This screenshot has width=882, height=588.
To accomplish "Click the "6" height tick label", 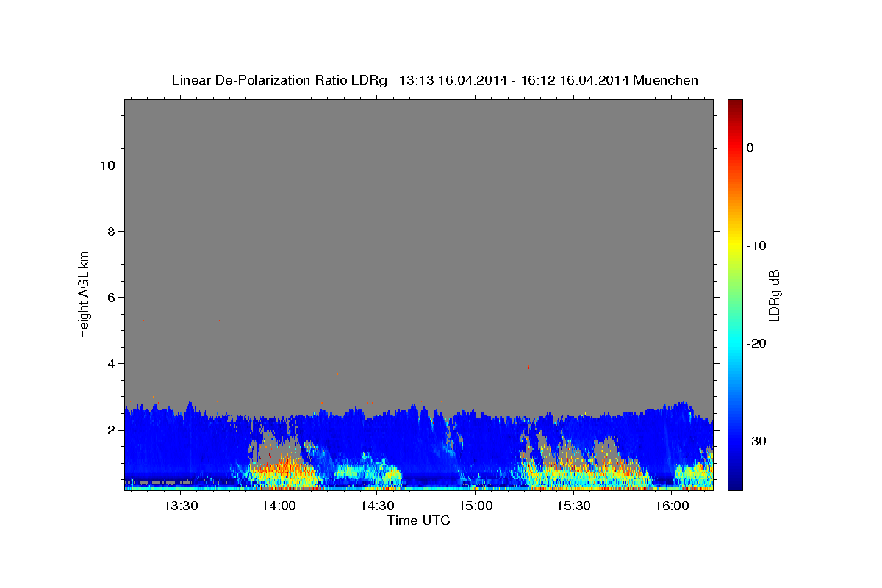I will click(x=112, y=298).
